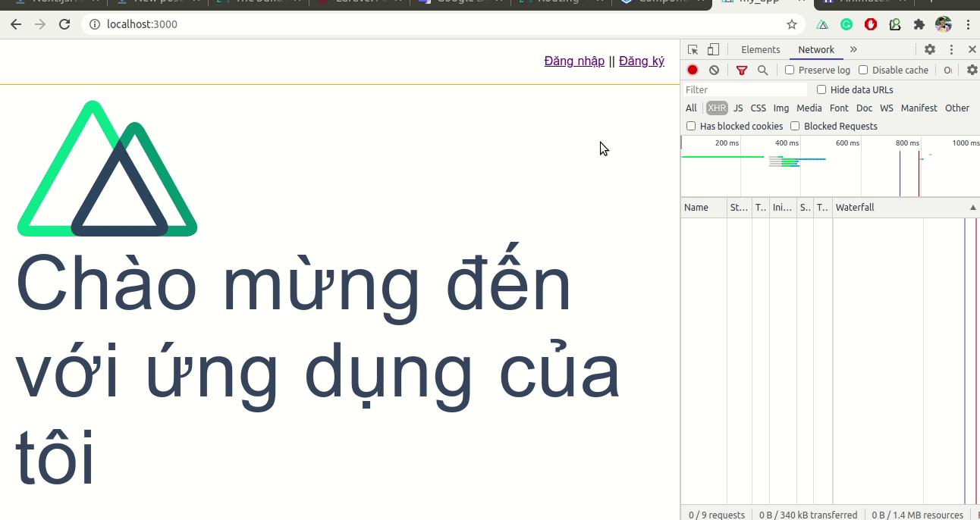This screenshot has height=520, width=980.
Task: Open the Vue devtools extension icon
Action: click(822, 24)
